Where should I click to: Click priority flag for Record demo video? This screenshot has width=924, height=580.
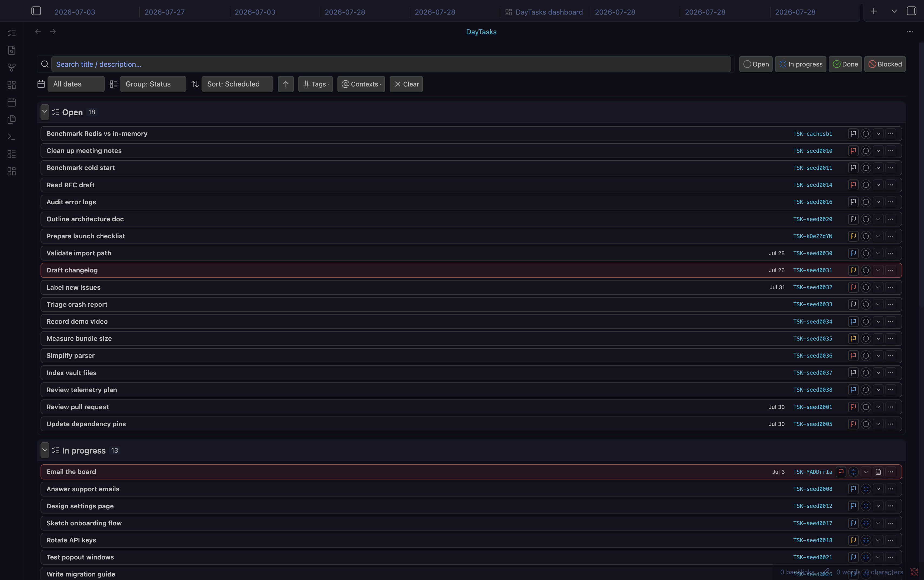click(853, 321)
